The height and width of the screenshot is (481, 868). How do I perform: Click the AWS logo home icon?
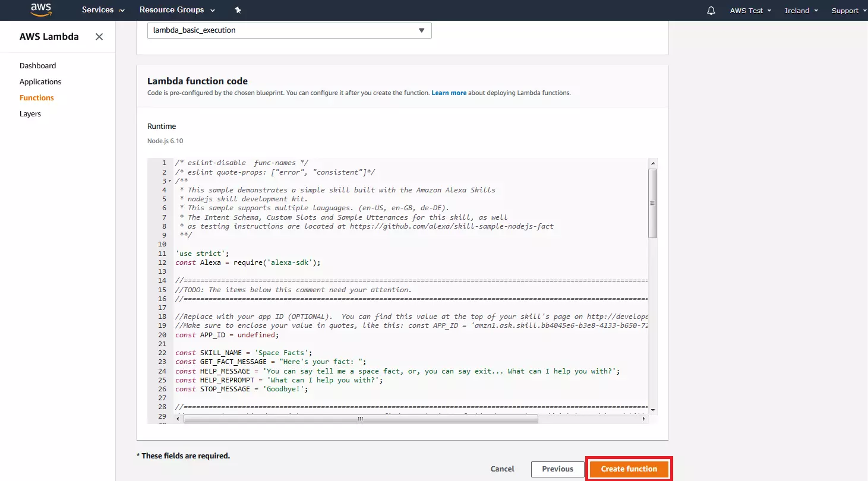click(x=42, y=10)
